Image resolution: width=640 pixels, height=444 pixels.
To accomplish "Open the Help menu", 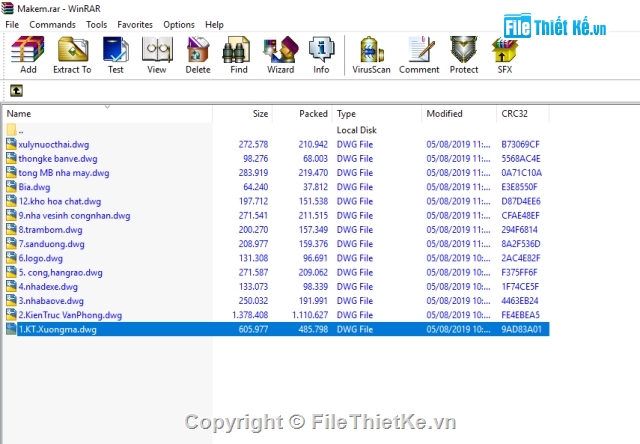I will (214, 24).
